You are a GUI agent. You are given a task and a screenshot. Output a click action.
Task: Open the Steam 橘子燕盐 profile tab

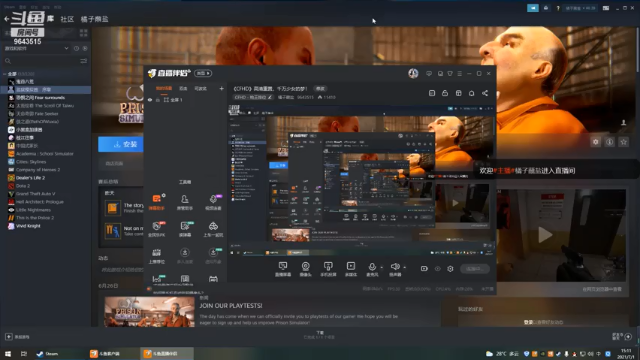pyautogui.click(x=94, y=19)
